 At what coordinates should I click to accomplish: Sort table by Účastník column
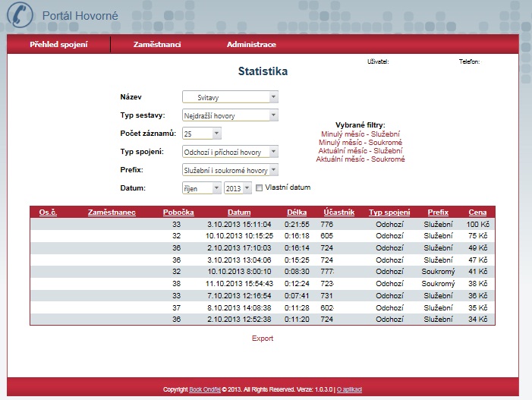[x=339, y=213]
